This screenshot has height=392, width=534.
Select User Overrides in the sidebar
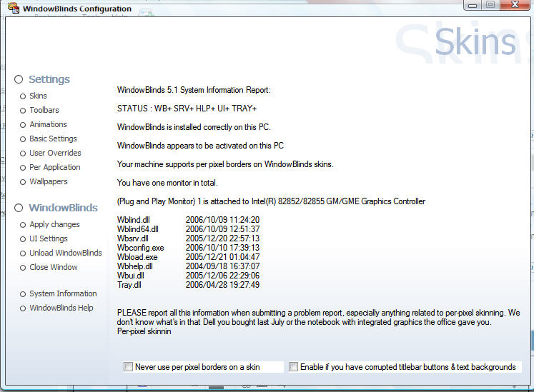point(55,153)
